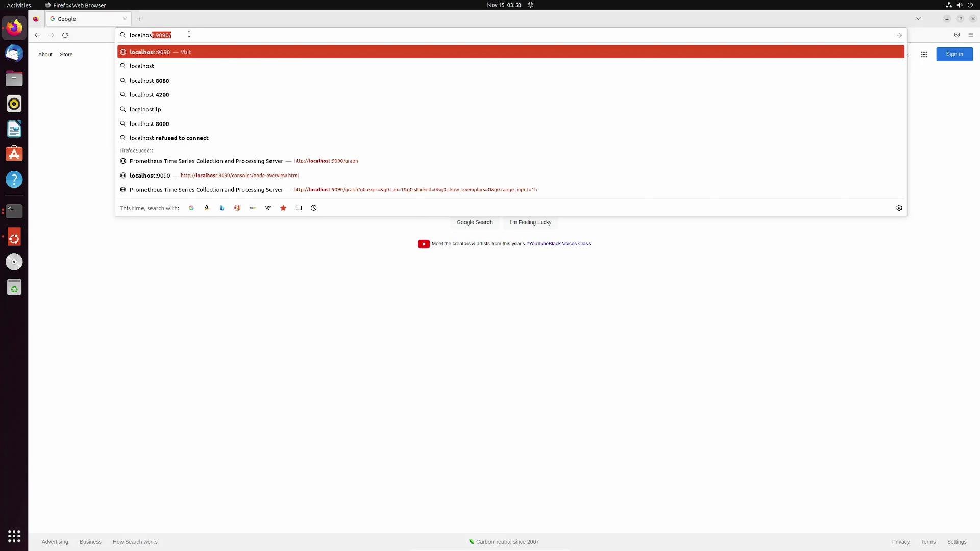Select the Google browser tab
Screen dimensions: 980x551
click(88, 19)
